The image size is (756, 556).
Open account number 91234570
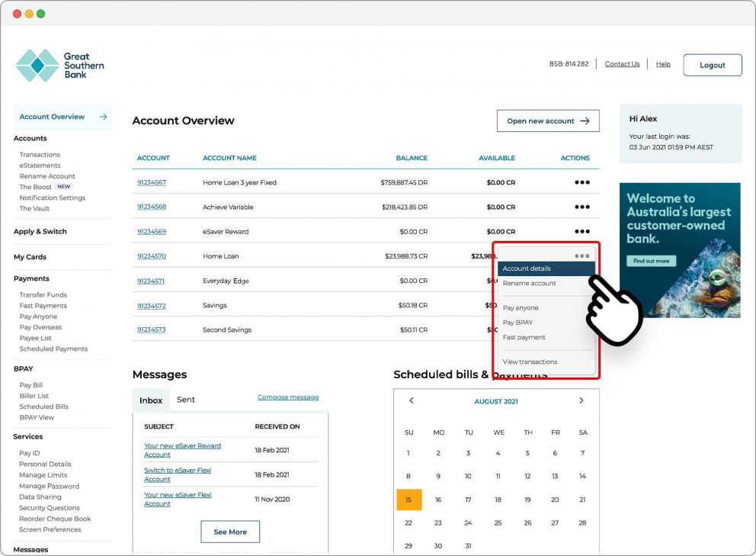coord(152,256)
